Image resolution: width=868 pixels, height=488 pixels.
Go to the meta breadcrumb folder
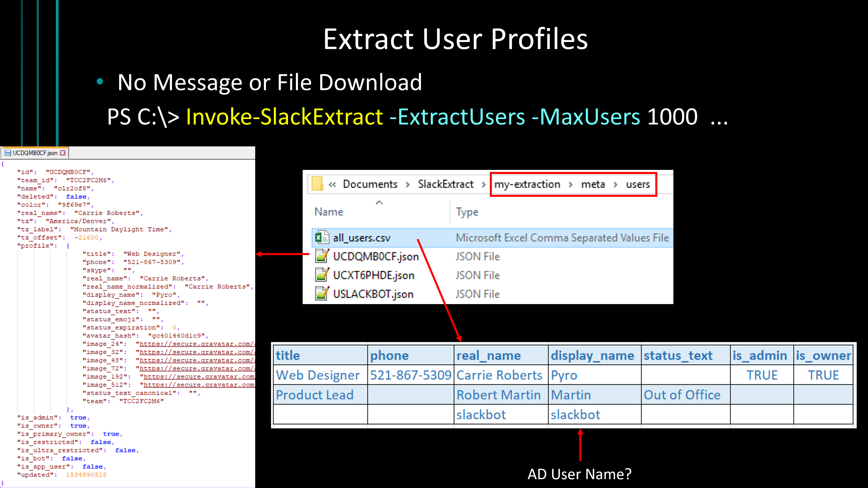point(593,184)
